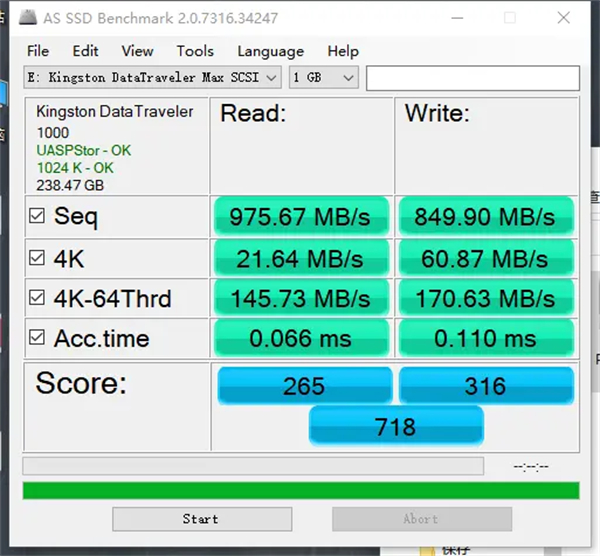Click the empty text field beside size dropdown
The width and height of the screenshot is (600, 556).
point(473,78)
